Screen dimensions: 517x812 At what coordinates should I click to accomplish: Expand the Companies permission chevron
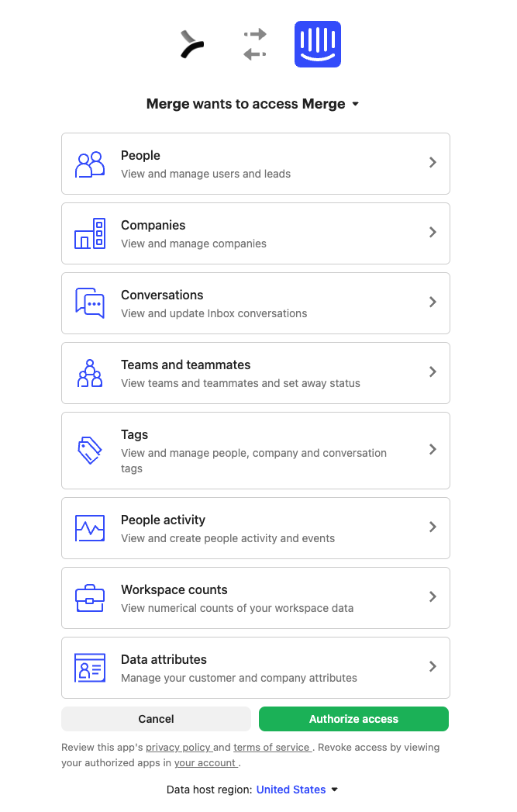pyautogui.click(x=433, y=233)
